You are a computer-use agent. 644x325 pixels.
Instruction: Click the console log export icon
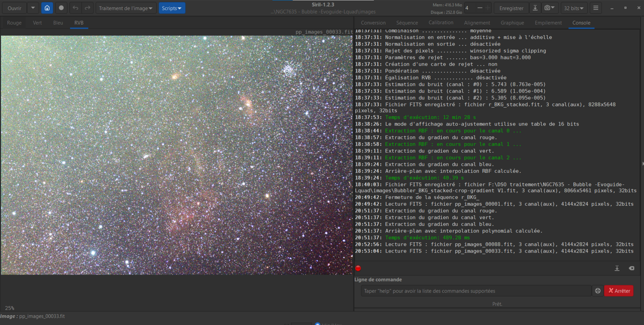[617, 268]
